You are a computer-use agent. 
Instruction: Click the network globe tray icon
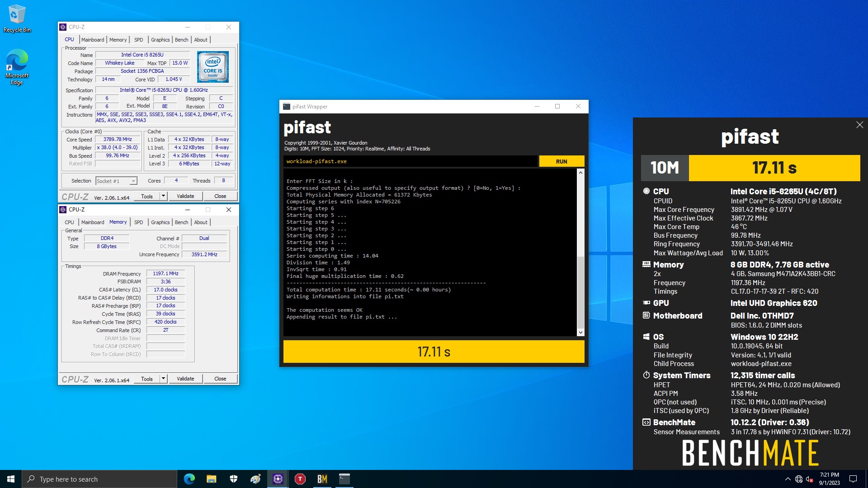coord(799,479)
